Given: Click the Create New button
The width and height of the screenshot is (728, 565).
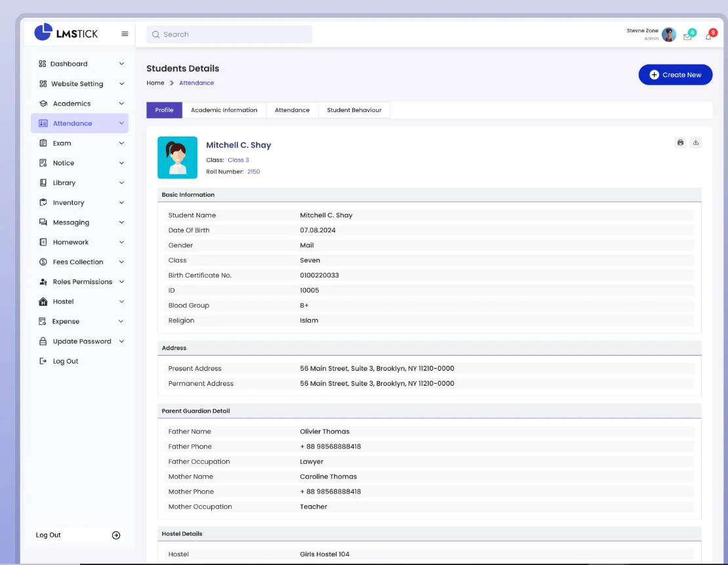Looking at the screenshot, I should pos(675,75).
